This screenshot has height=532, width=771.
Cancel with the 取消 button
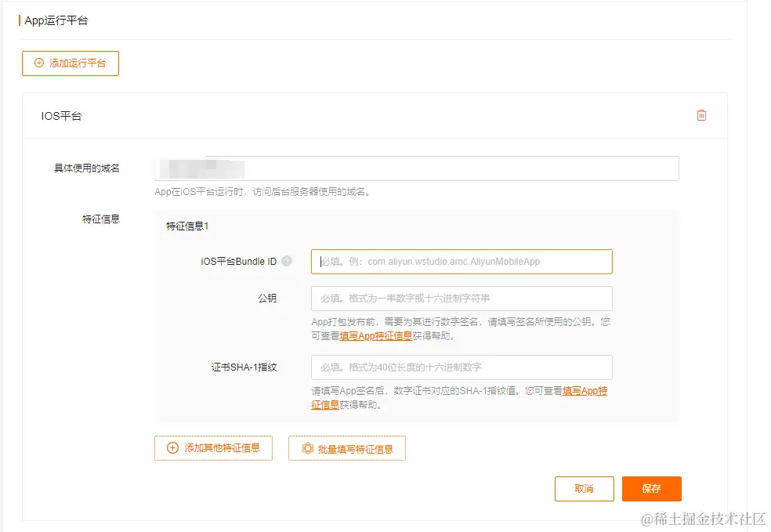(x=585, y=489)
